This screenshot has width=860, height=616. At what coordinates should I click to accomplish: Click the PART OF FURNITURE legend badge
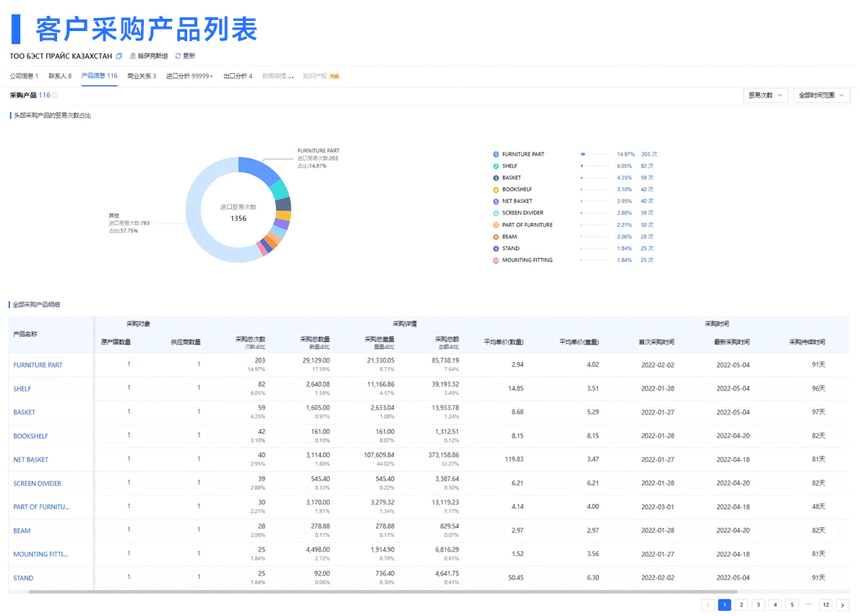click(x=496, y=225)
